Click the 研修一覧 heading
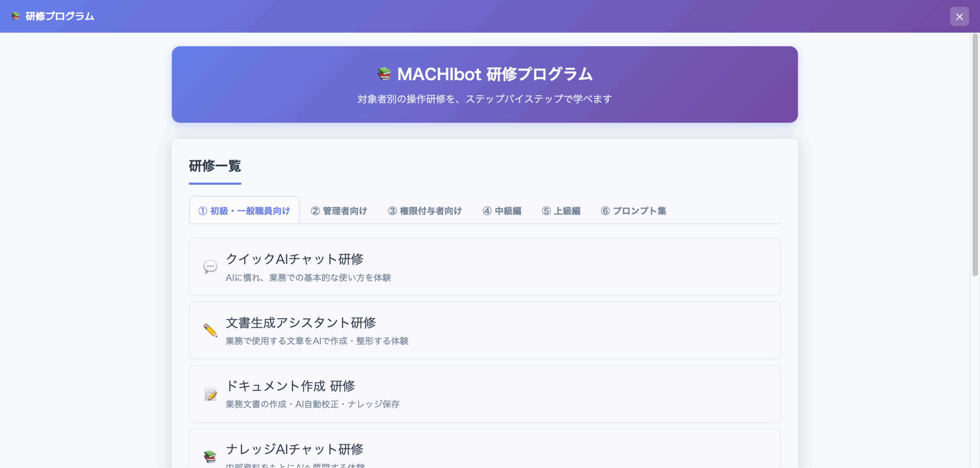This screenshot has height=468, width=980. (x=215, y=166)
